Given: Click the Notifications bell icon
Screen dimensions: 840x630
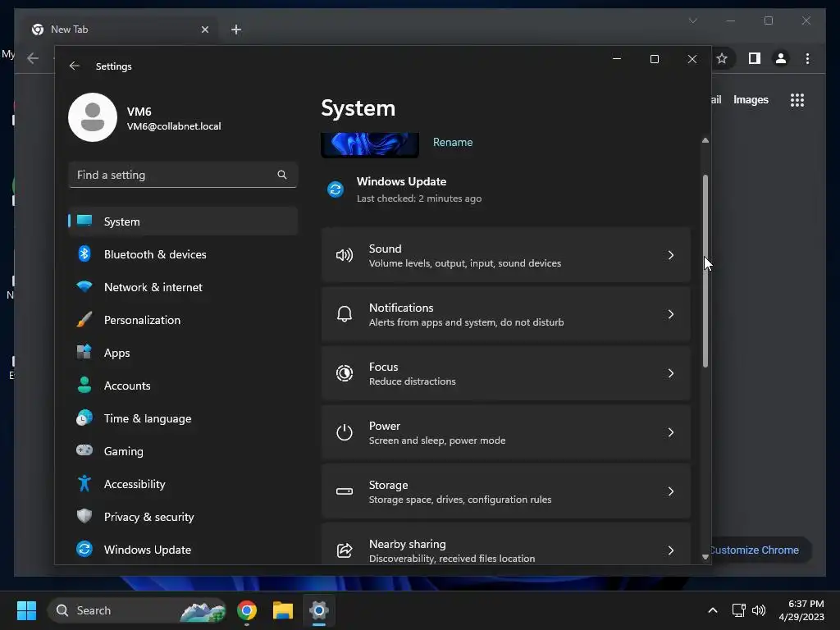Looking at the screenshot, I should pos(345,314).
